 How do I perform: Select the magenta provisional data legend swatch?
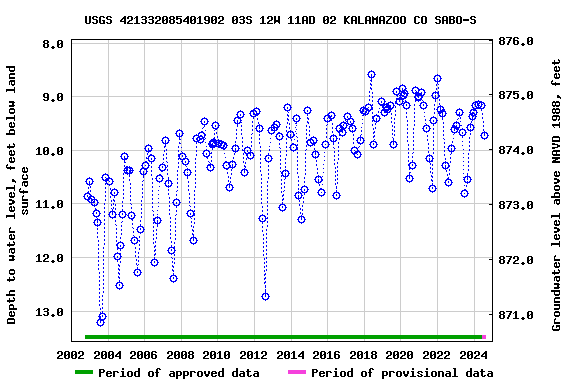pyautogui.click(x=297, y=372)
